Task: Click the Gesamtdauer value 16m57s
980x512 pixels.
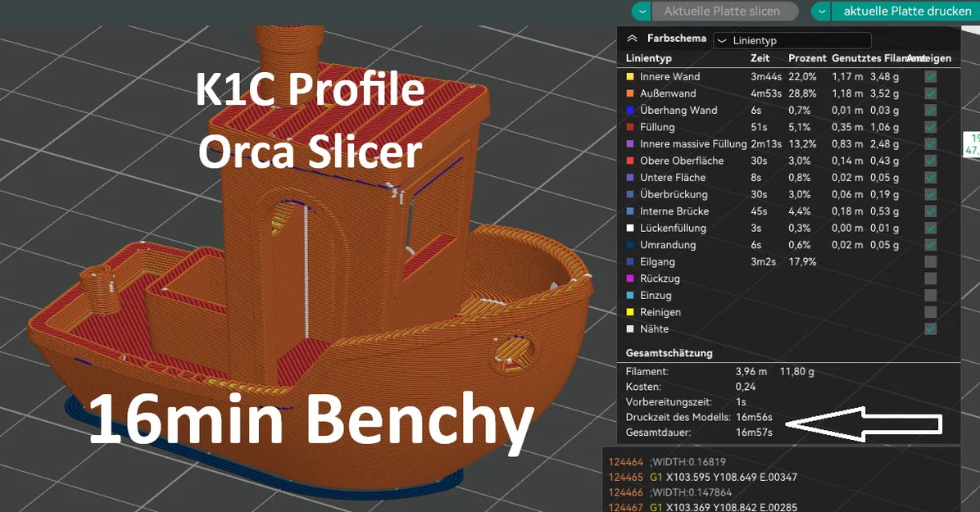Action: click(x=754, y=433)
